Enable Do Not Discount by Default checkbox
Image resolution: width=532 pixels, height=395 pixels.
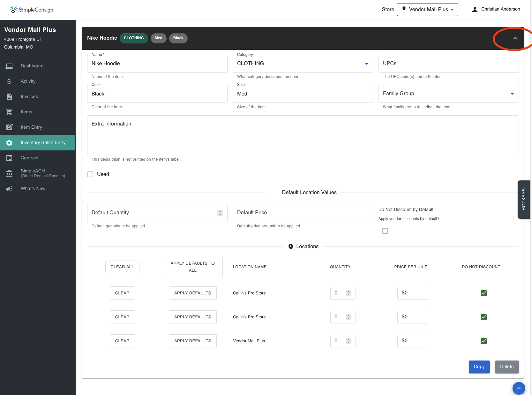click(x=385, y=231)
